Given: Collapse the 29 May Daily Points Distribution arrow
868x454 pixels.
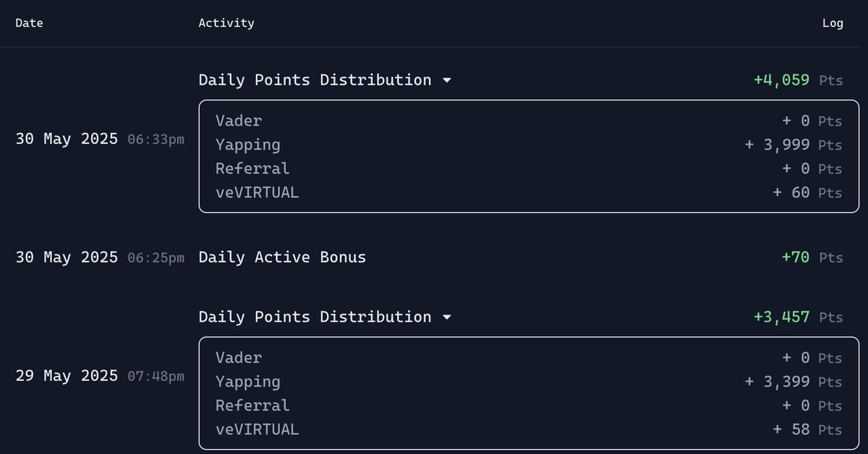Looking at the screenshot, I should point(447,317).
